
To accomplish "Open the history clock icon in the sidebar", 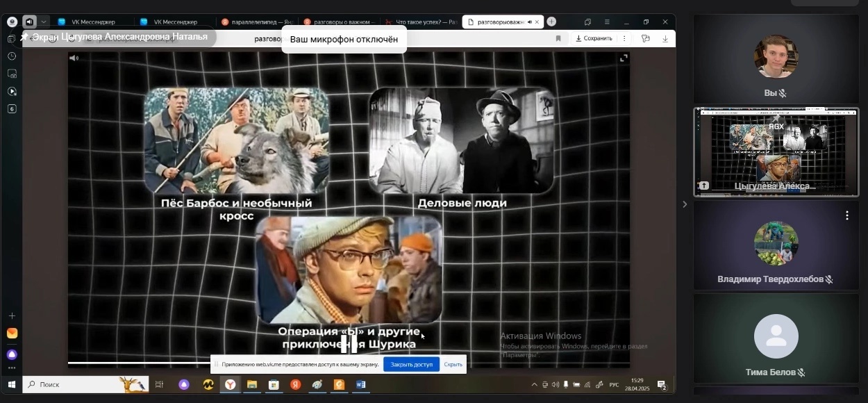I will 12,56.
